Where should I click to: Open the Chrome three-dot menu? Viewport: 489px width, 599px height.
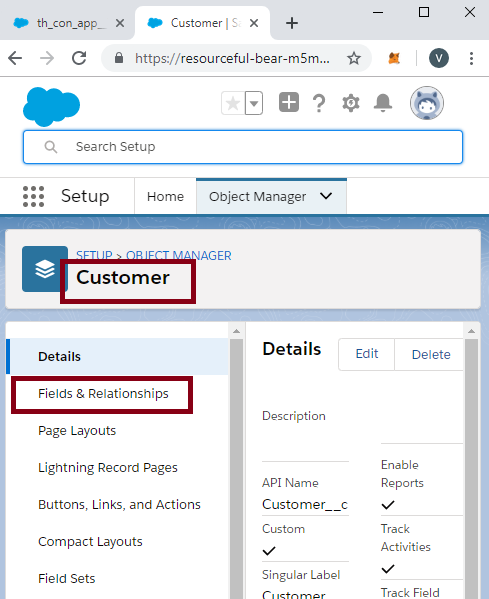pyautogui.click(x=471, y=58)
